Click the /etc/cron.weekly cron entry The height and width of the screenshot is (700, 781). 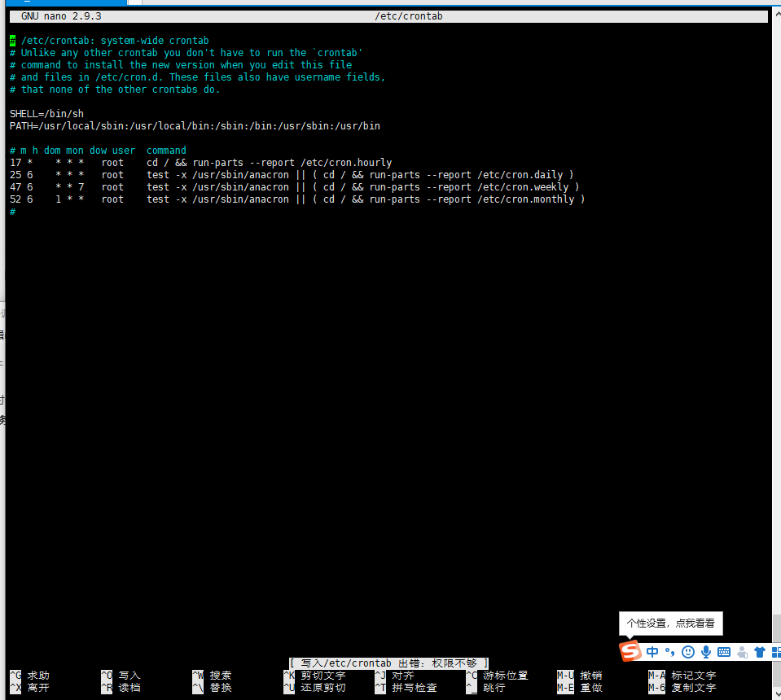coord(294,186)
